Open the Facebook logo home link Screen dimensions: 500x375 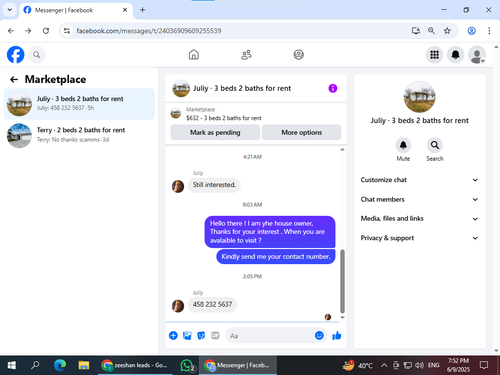[15, 55]
